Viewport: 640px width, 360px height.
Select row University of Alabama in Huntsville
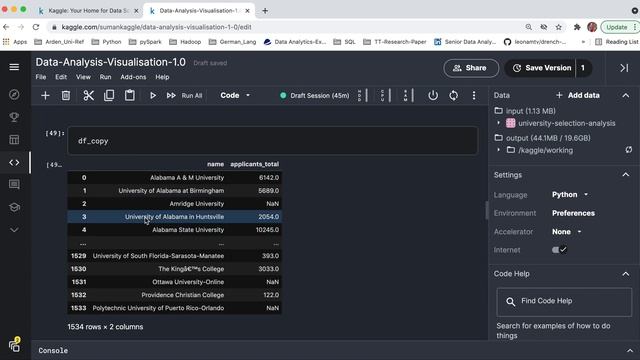175,217
